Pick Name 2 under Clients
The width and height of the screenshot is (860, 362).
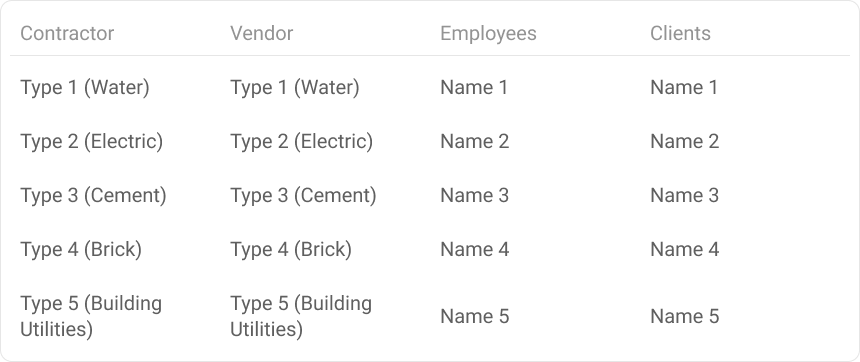[x=684, y=142]
